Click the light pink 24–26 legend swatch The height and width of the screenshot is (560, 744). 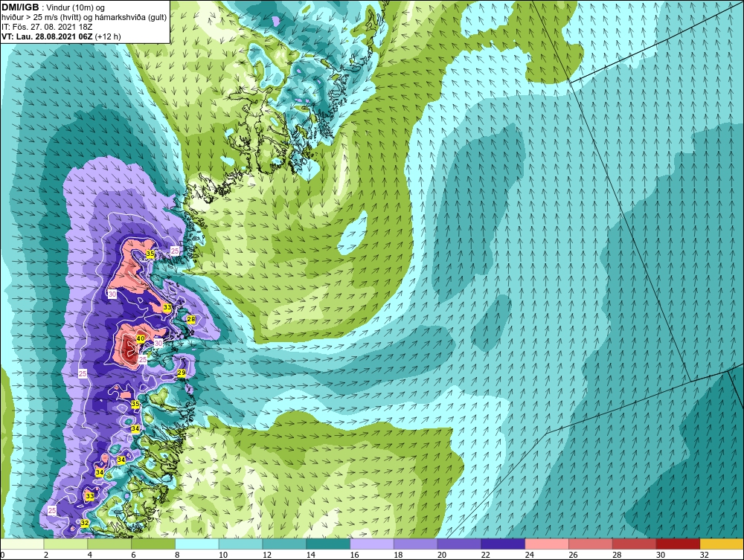tap(547, 544)
